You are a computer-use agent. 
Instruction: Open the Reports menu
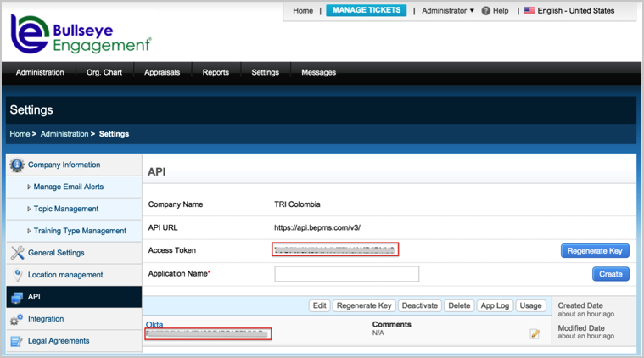tap(216, 72)
